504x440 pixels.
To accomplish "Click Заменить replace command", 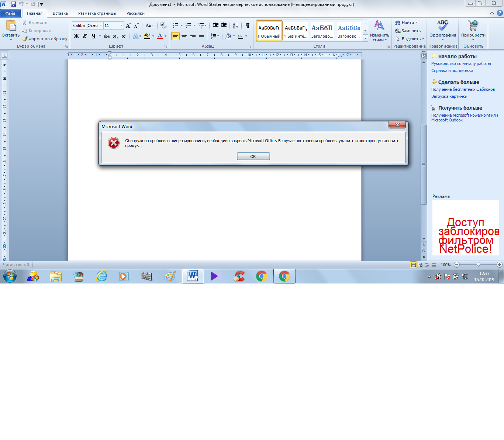I will point(408,31).
